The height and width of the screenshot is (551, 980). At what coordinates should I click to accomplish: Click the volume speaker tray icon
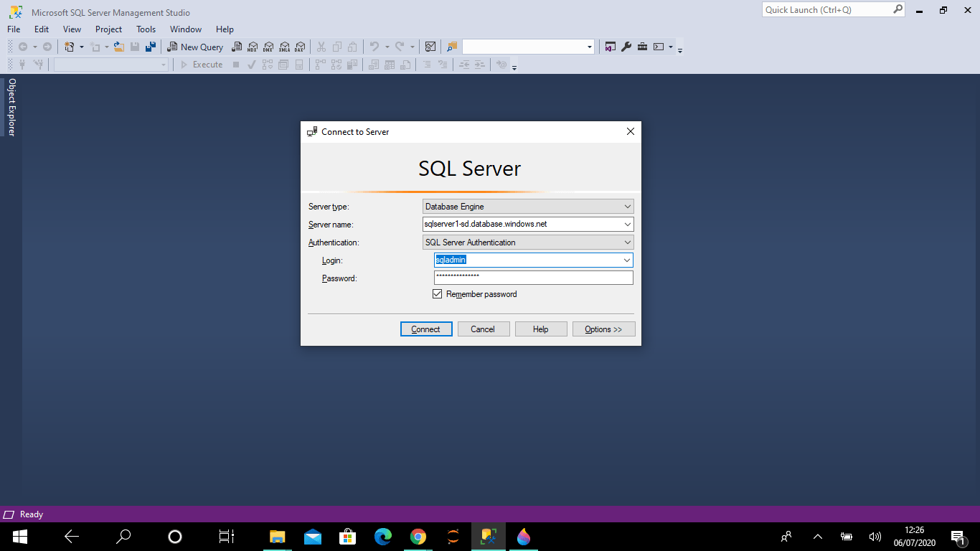coord(875,536)
